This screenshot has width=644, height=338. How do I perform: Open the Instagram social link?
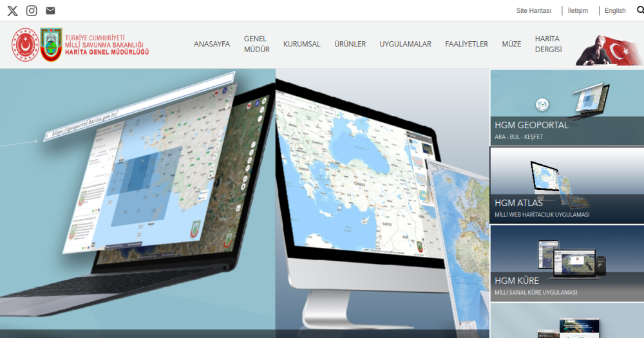tap(32, 11)
